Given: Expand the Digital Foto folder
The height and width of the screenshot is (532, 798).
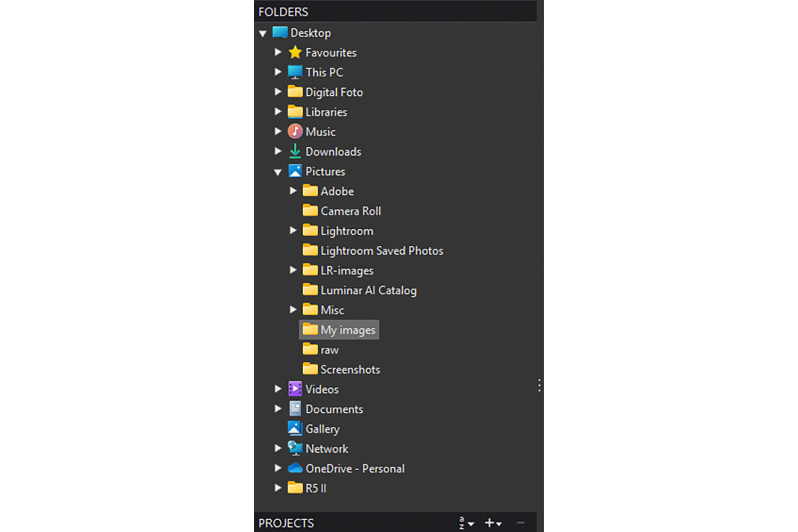Looking at the screenshot, I should point(278,92).
